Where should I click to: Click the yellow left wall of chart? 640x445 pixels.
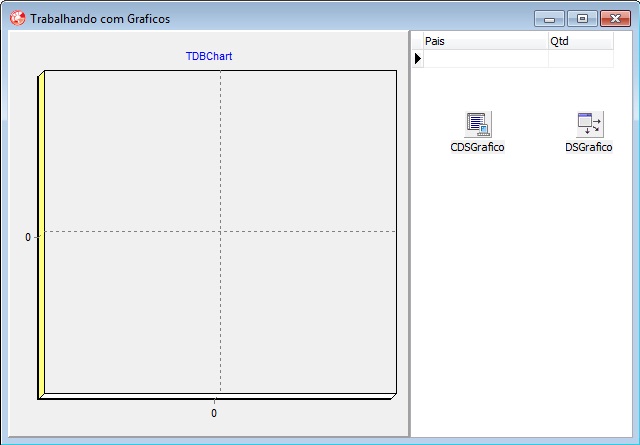click(41, 235)
